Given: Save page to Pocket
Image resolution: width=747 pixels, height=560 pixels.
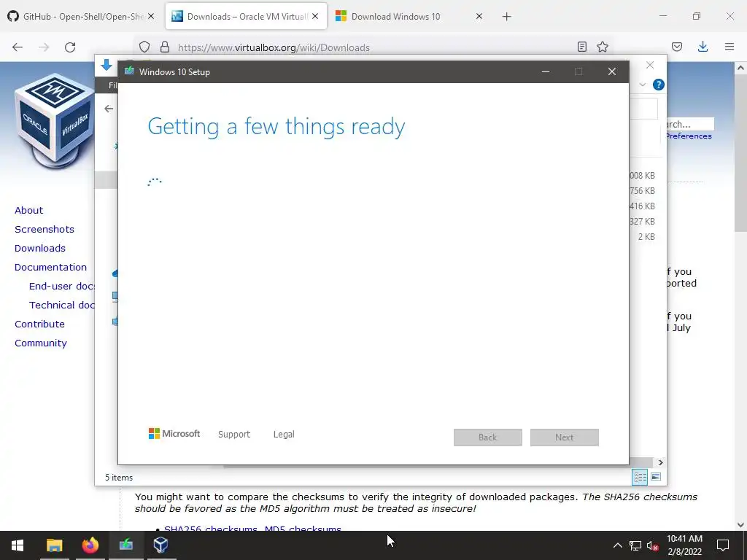Looking at the screenshot, I should pos(677,47).
